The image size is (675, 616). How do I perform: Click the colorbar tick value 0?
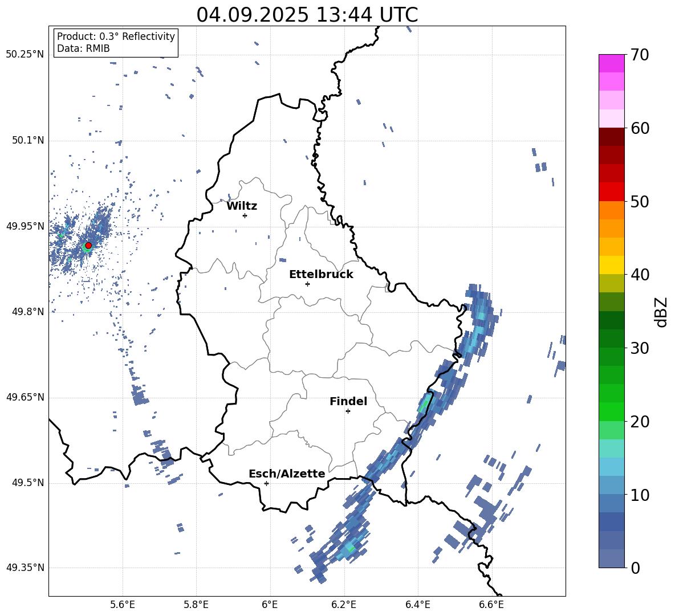[635, 568]
